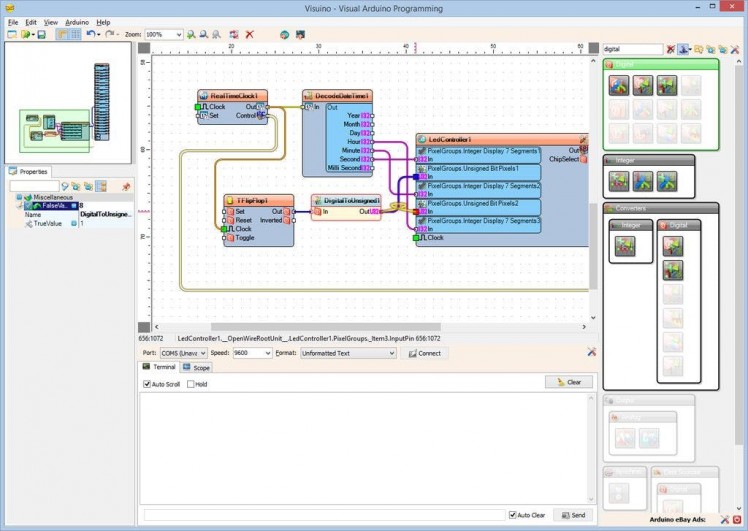Click the Zoom In magnifier icon
The image size is (748, 531).
pos(193,34)
